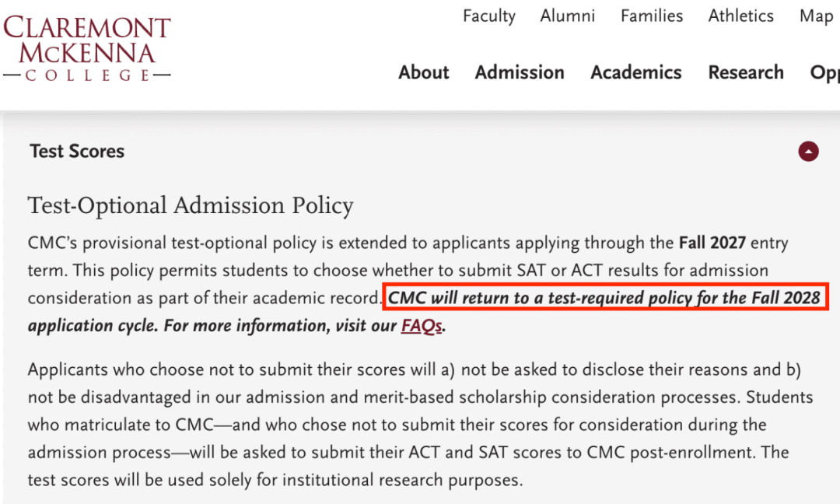840x504 pixels.
Task: Click the paragraph about applicants not submitting scores
Action: [x=421, y=425]
